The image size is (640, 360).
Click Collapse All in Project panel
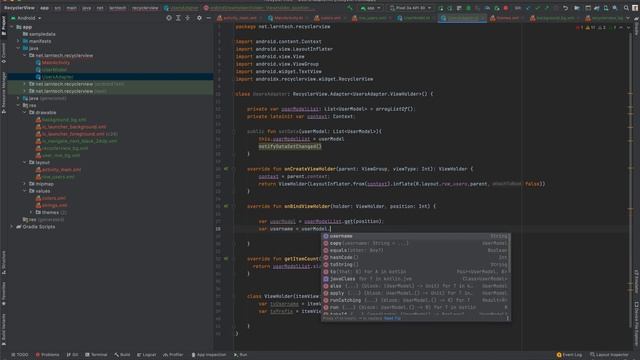[x=188, y=18]
